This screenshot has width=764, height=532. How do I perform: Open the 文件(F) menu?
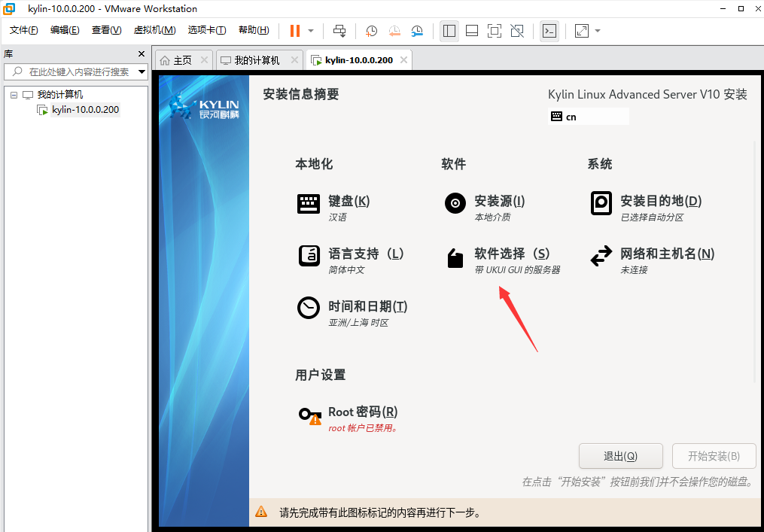click(24, 30)
